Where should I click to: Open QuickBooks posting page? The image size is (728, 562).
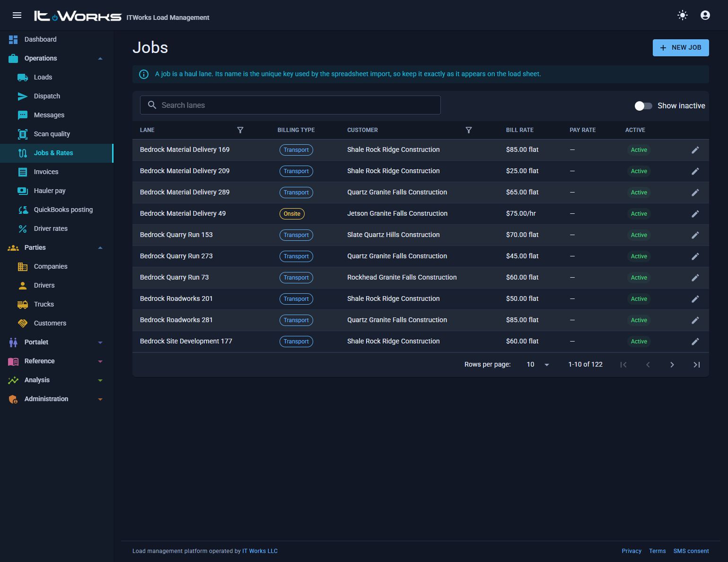pos(57,210)
